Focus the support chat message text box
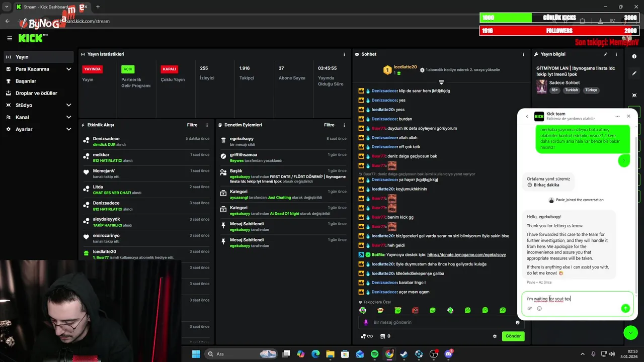This screenshot has width=644, height=362. [x=577, y=299]
